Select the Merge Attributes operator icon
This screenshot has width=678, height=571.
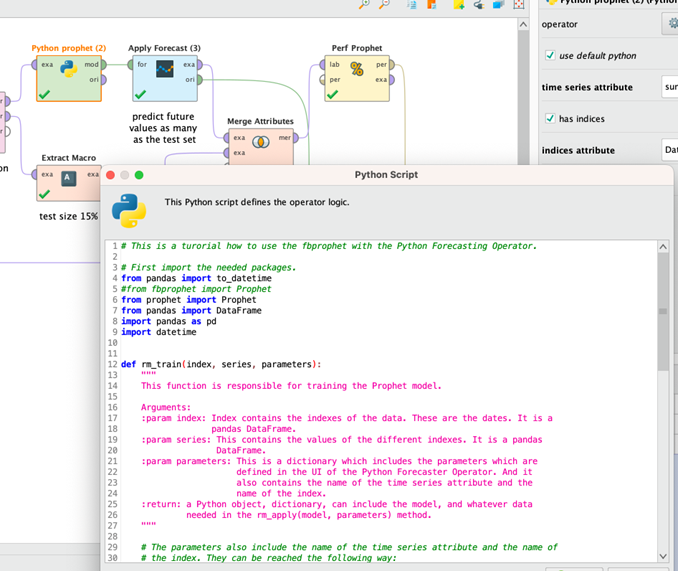tap(260, 142)
